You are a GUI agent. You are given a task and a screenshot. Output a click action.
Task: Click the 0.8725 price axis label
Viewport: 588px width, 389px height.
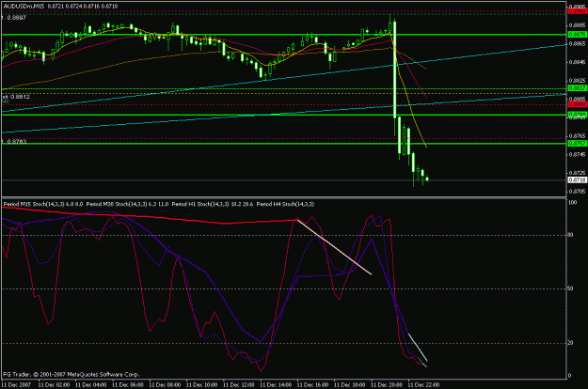coord(578,173)
